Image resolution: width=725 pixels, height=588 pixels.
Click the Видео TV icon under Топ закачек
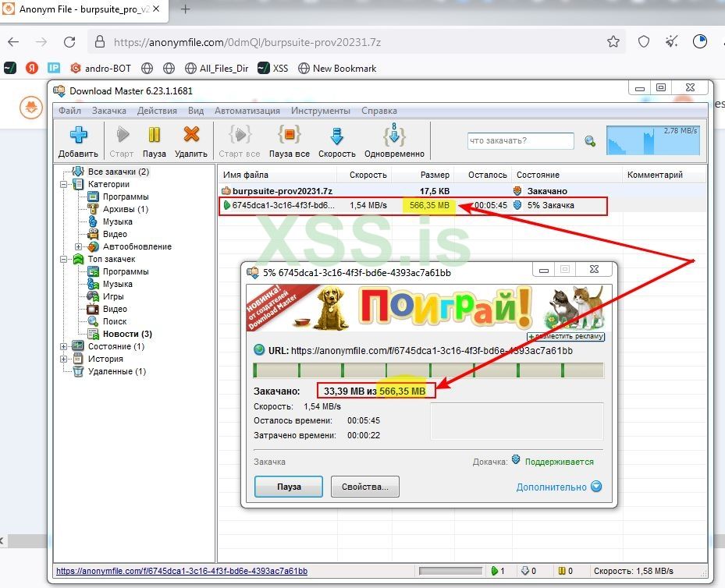[94, 309]
